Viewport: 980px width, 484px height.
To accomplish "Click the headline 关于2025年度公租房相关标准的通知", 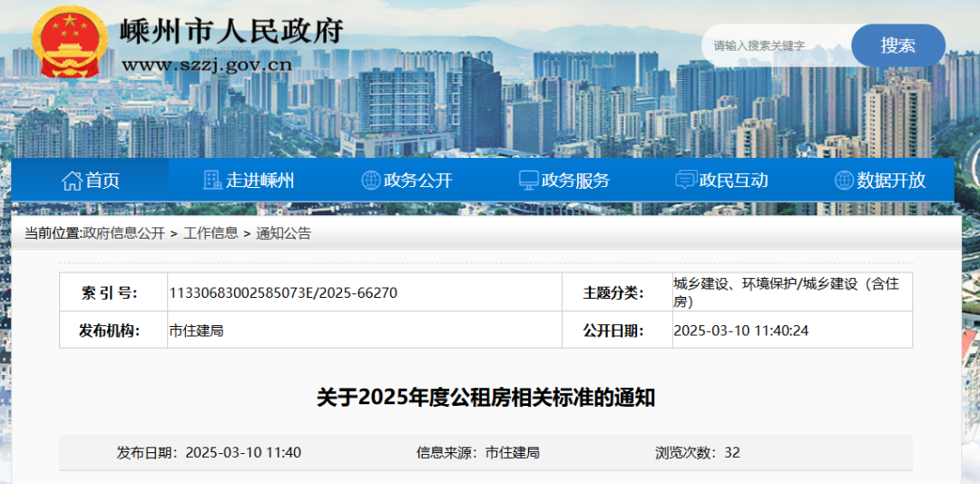I will [485, 398].
